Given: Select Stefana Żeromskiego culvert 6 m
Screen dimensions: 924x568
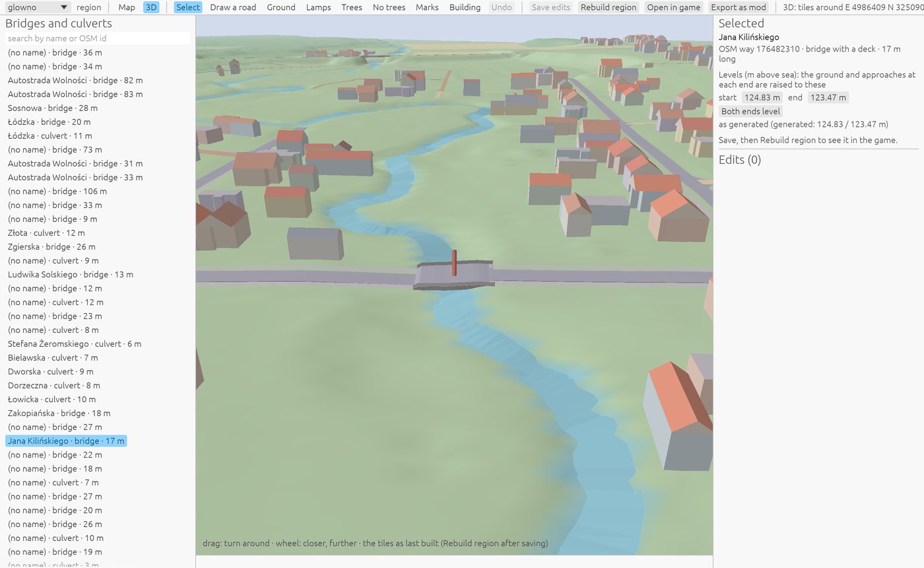Looking at the screenshot, I should [75, 344].
